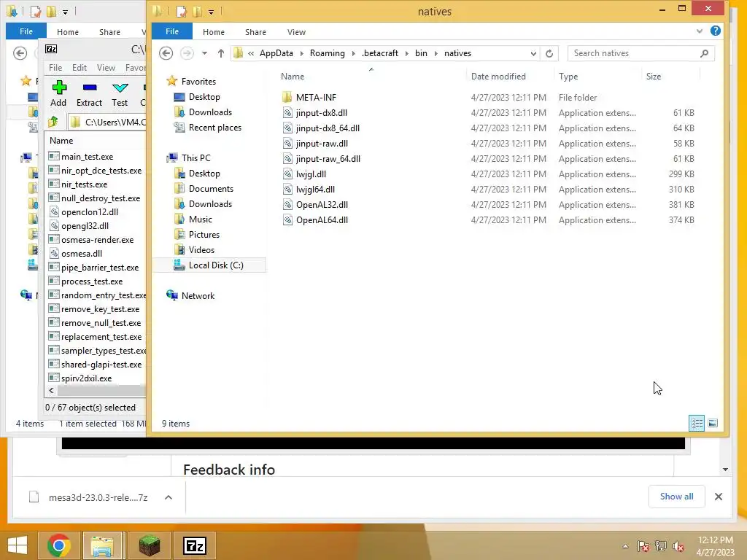Open recent locations dropdown arrow
The width and height of the screenshot is (747, 560).
coord(204,53)
